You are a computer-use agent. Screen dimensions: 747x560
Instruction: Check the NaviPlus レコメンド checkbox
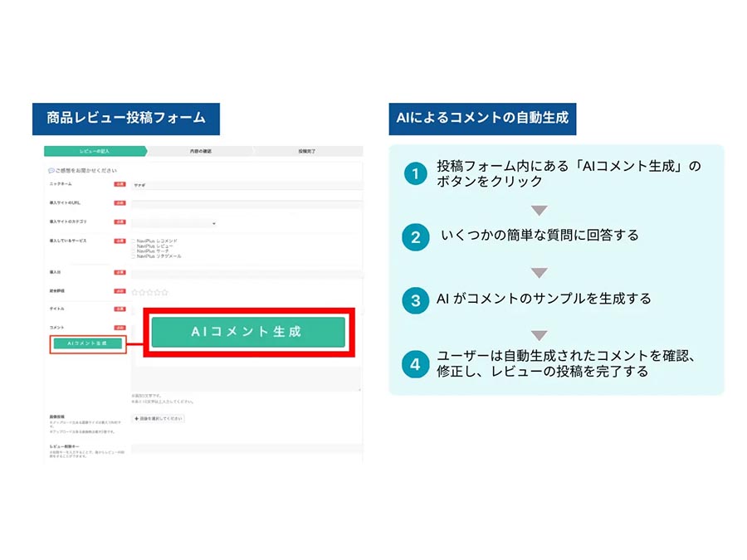click(x=134, y=241)
